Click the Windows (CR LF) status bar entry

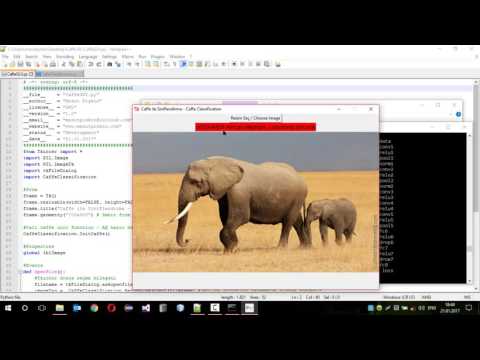(399, 297)
